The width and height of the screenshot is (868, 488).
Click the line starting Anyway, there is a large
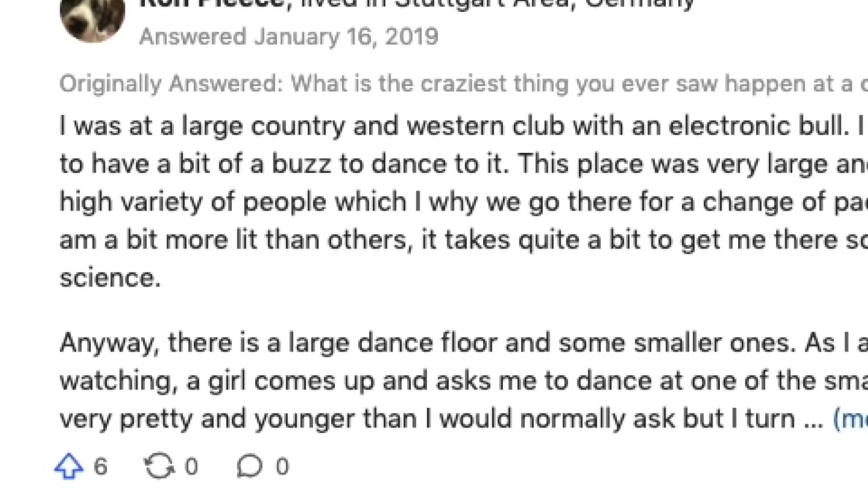coord(463,343)
